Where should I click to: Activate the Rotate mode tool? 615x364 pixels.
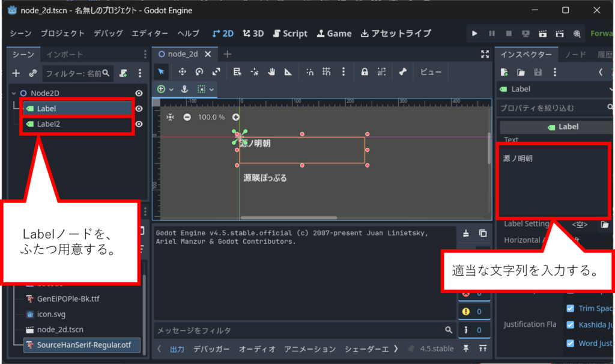tap(199, 71)
